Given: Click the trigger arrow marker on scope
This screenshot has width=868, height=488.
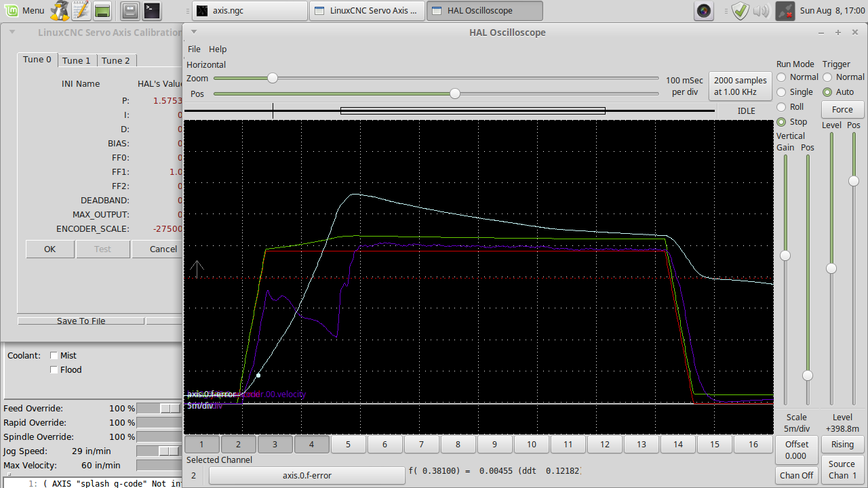Looking at the screenshot, I should tap(197, 269).
